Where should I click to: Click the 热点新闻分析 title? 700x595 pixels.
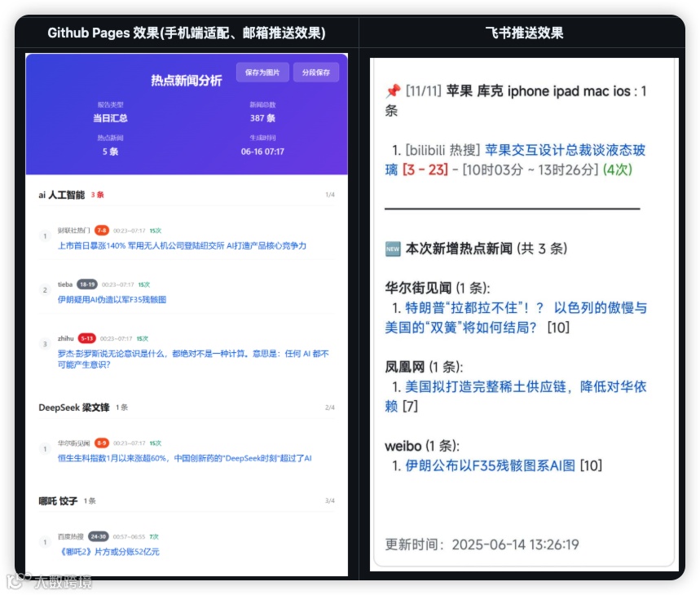click(186, 81)
